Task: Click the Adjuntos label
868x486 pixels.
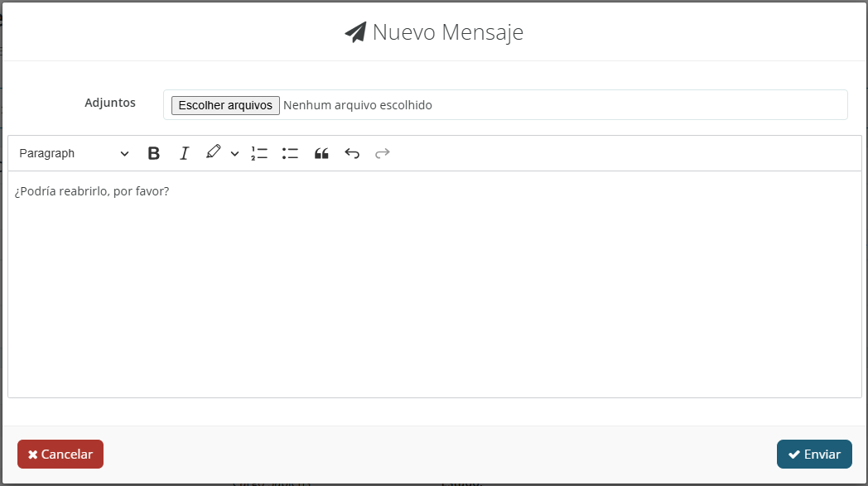Action: 110,103
